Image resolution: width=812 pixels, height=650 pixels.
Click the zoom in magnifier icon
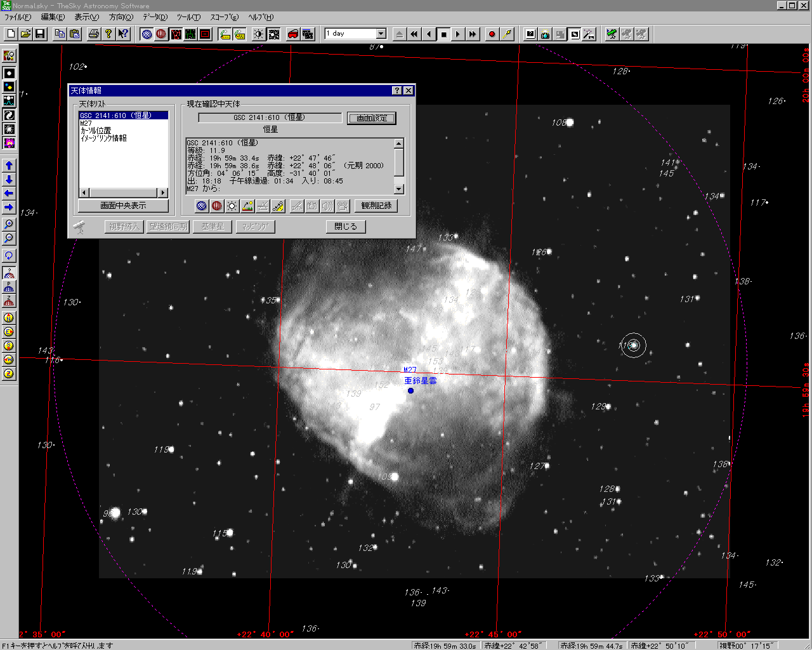(9, 224)
